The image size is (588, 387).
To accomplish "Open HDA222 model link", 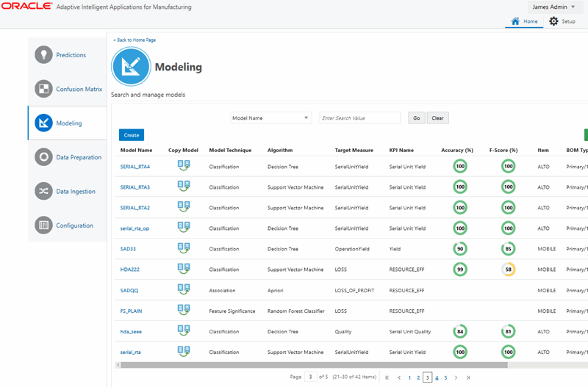I will click(x=130, y=270).
